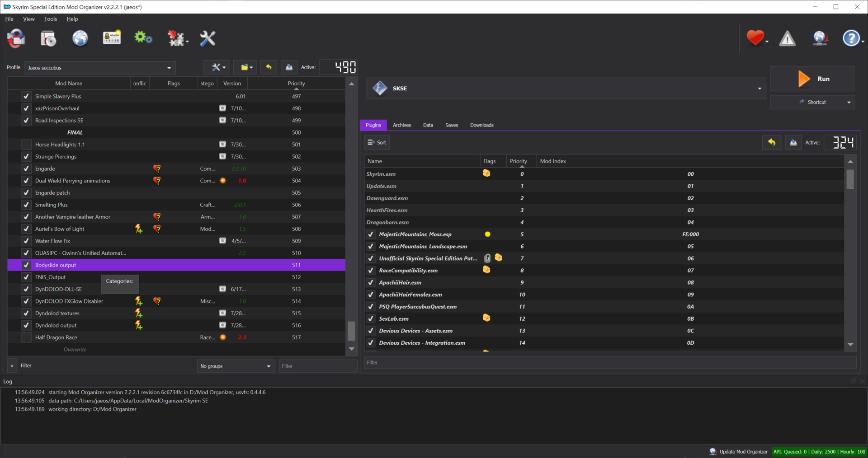Switch to the Archives tab
Image resolution: width=868 pixels, height=458 pixels.
click(x=402, y=125)
